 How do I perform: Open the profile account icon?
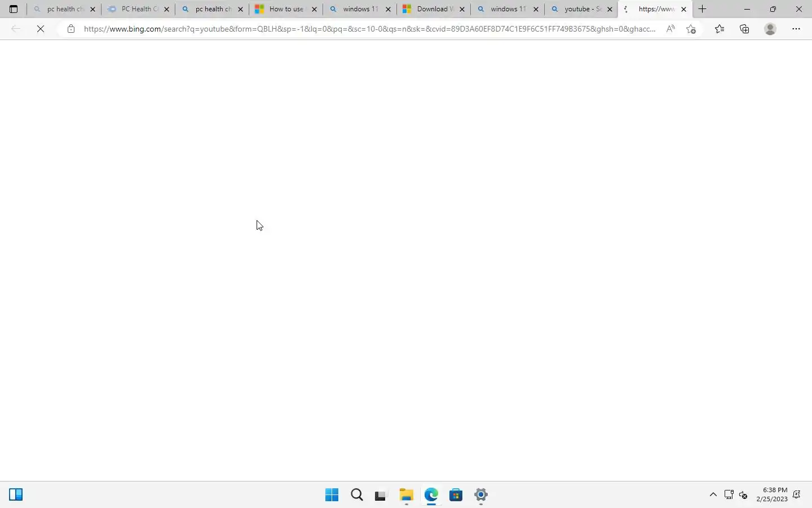(x=770, y=29)
